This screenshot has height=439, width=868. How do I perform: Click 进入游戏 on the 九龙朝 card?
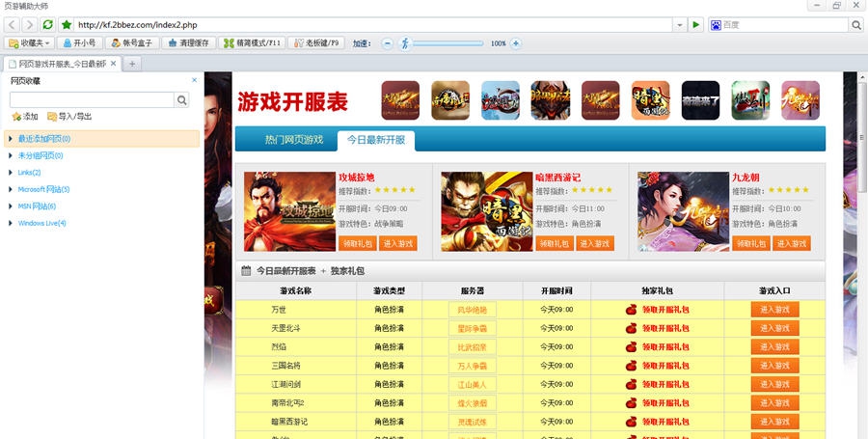click(x=792, y=243)
